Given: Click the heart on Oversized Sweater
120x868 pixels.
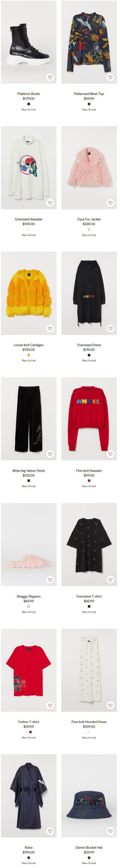Looking at the screenshot, I should 50,203.
